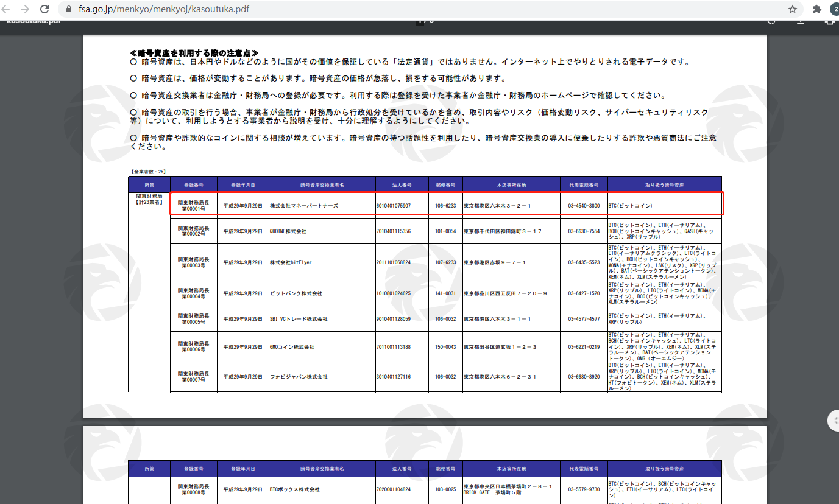839x504 pixels.
Task: Click phone number 03-6435-5523
Action: [584, 262]
